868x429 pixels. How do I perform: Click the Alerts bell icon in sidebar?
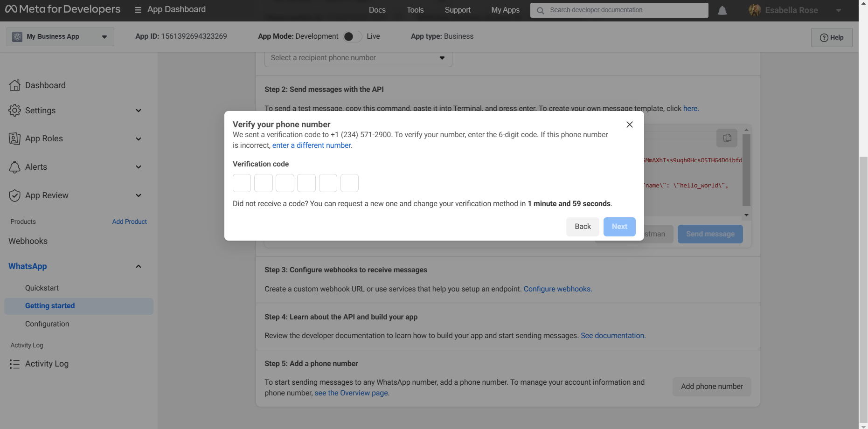coord(15,167)
